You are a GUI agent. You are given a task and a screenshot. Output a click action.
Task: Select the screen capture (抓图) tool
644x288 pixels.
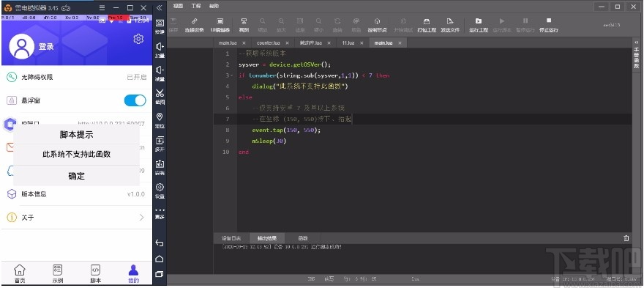(244, 25)
